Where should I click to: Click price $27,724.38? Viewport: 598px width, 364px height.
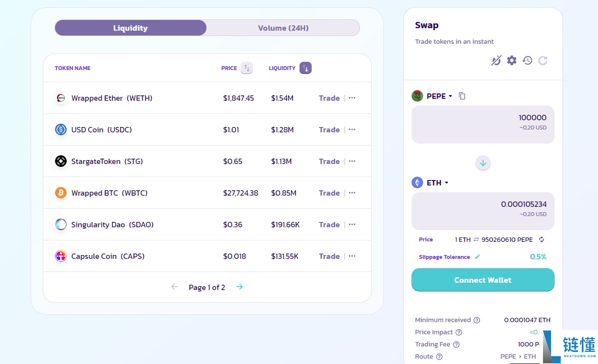point(241,193)
